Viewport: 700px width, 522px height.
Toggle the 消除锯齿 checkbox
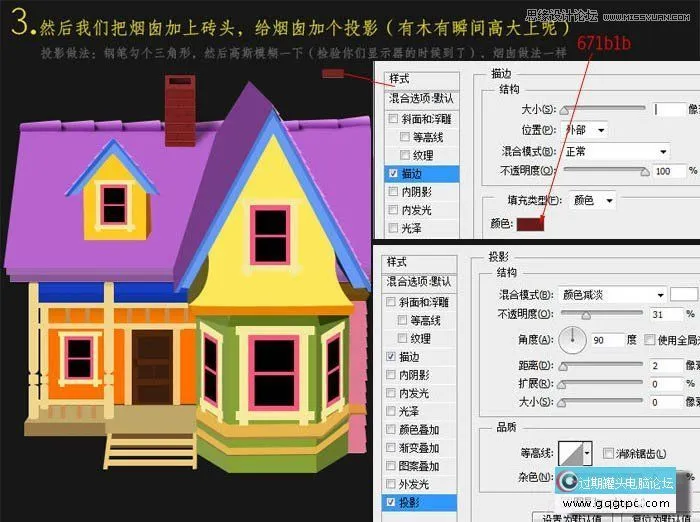point(608,453)
